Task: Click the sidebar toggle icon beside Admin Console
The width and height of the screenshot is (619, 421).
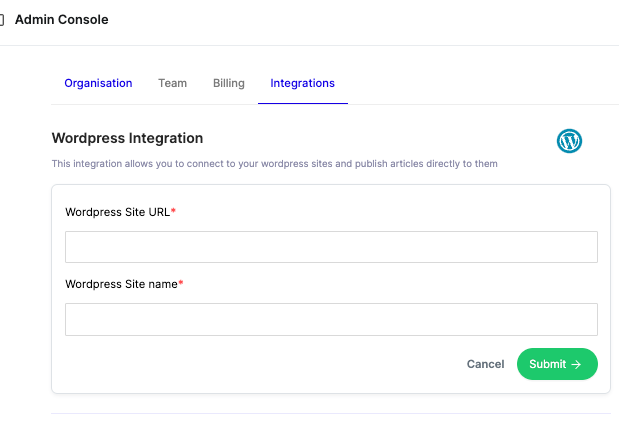Action: coord(2,19)
